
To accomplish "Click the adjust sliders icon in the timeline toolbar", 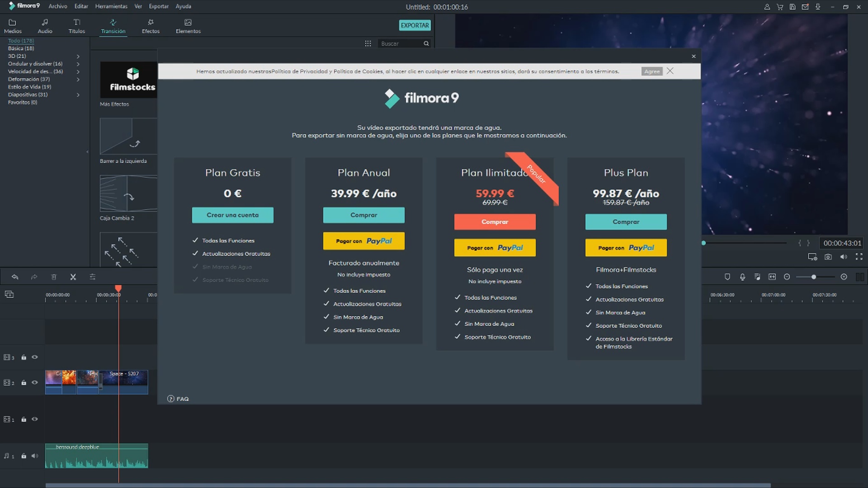I will tap(92, 277).
